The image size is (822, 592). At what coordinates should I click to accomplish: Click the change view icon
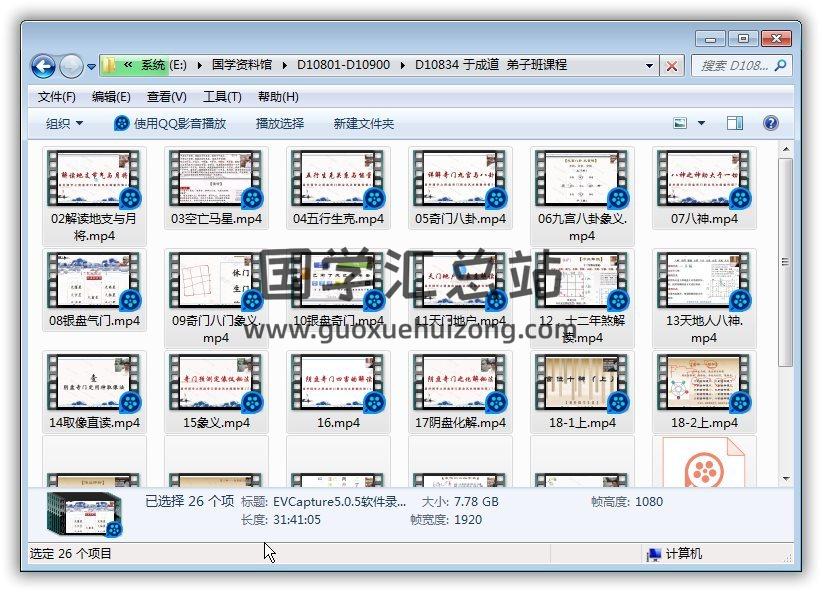pos(680,123)
